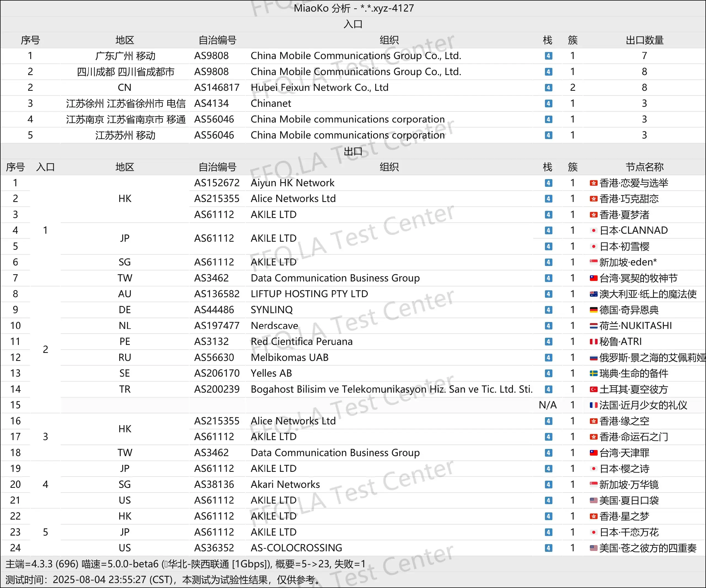Click the 江苏苏州 移动 cell
Screen dimensions: 706x588
(x=125, y=135)
